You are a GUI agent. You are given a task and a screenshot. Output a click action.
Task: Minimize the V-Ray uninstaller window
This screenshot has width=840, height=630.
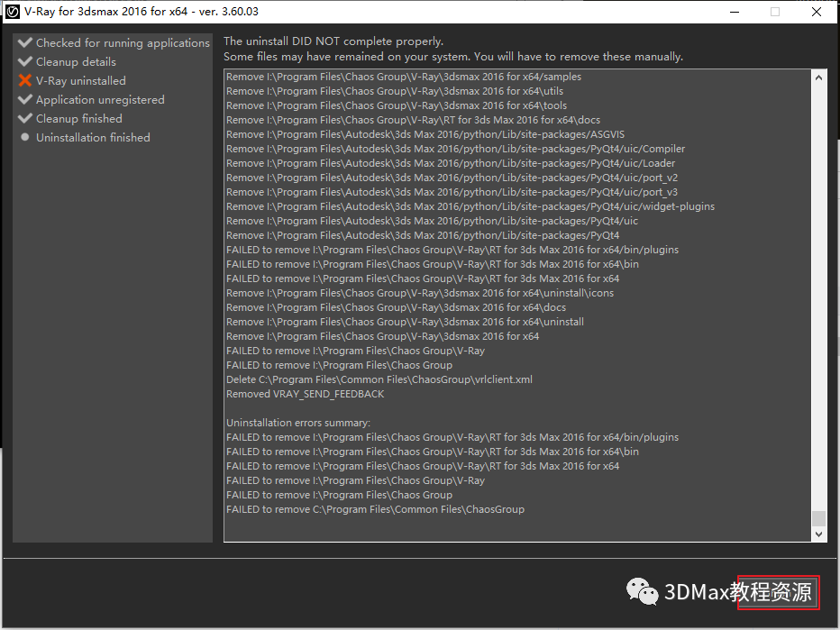(735, 12)
